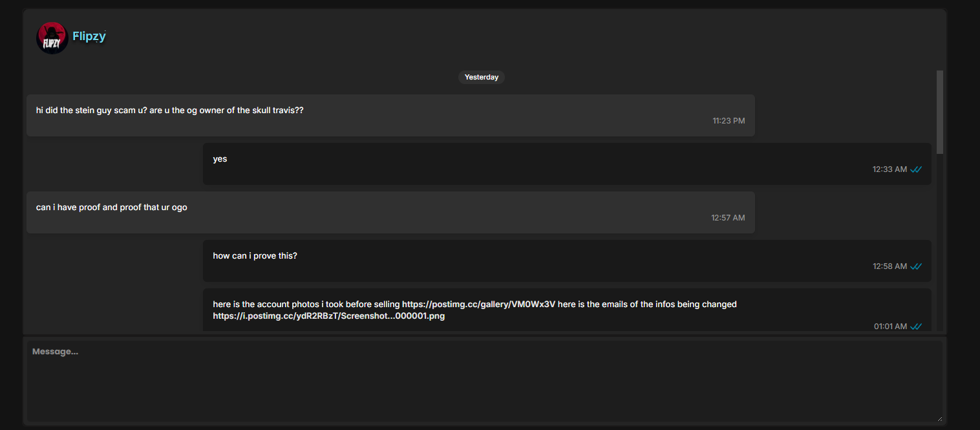Click the Flipzy username in the chat header
This screenshot has height=430, width=980.
[89, 37]
